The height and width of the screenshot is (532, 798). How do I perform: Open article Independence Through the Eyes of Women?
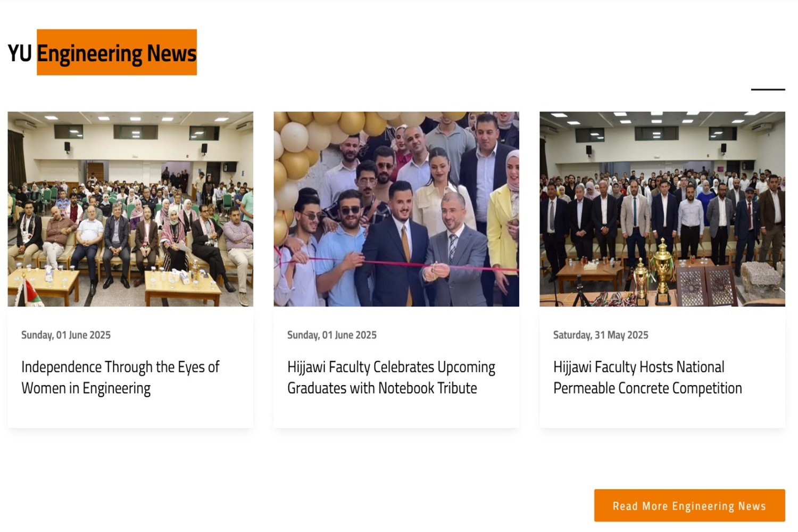point(120,377)
